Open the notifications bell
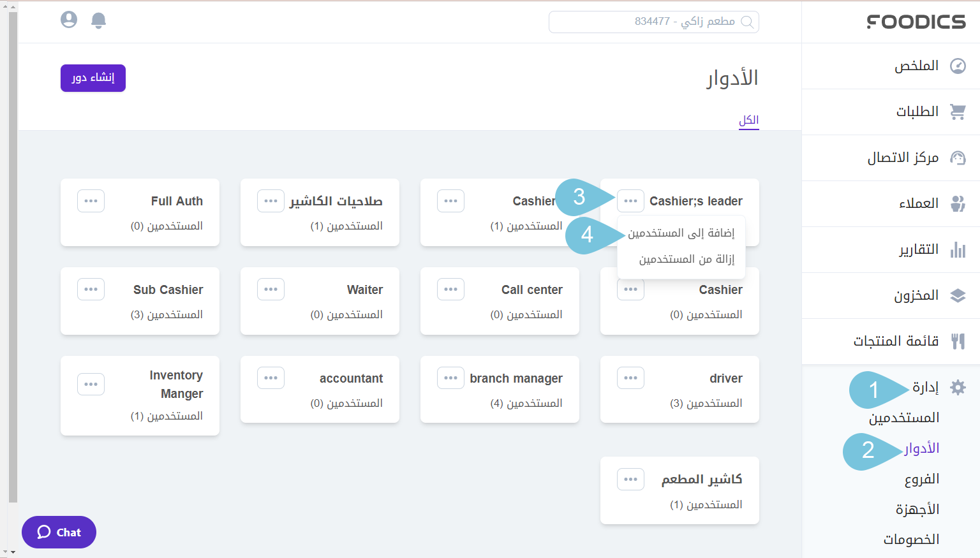The height and width of the screenshot is (558, 980). (x=99, y=20)
